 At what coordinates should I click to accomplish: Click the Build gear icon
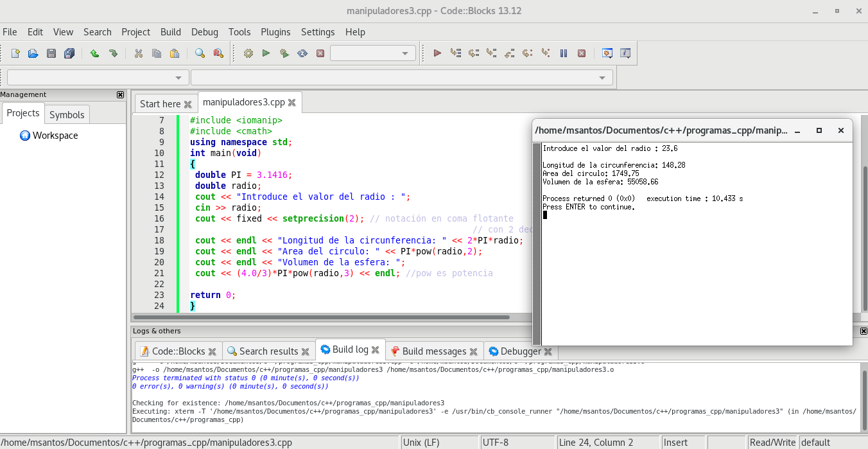coord(248,53)
